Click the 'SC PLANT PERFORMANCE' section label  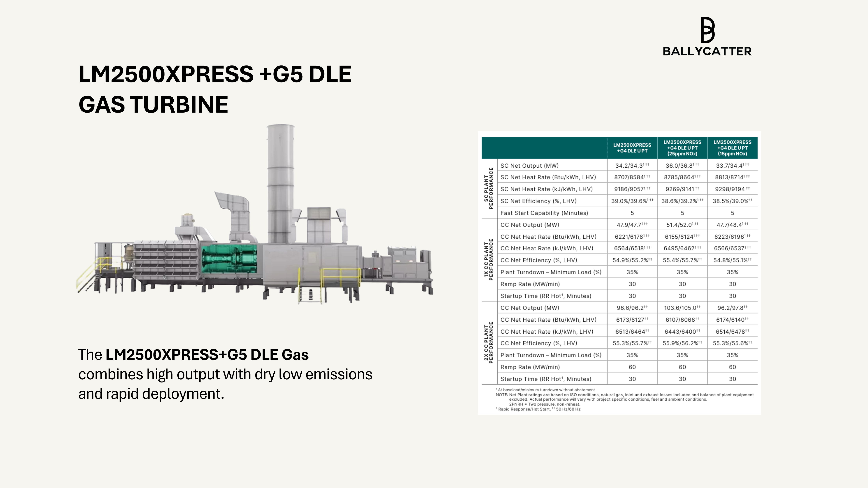pyautogui.click(x=489, y=188)
